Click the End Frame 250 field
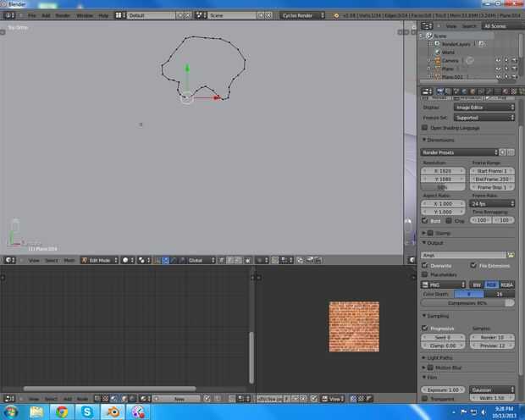This screenshot has width=525, height=420. 492,180
